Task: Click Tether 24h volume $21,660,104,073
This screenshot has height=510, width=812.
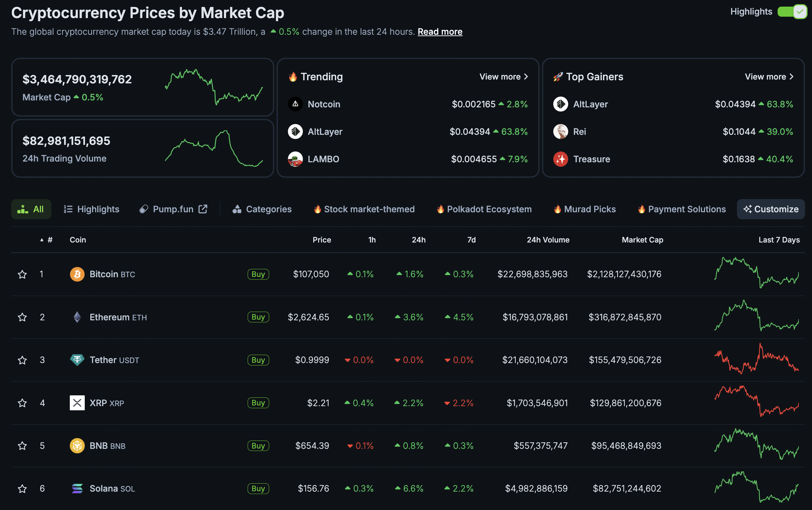Action: [535, 360]
